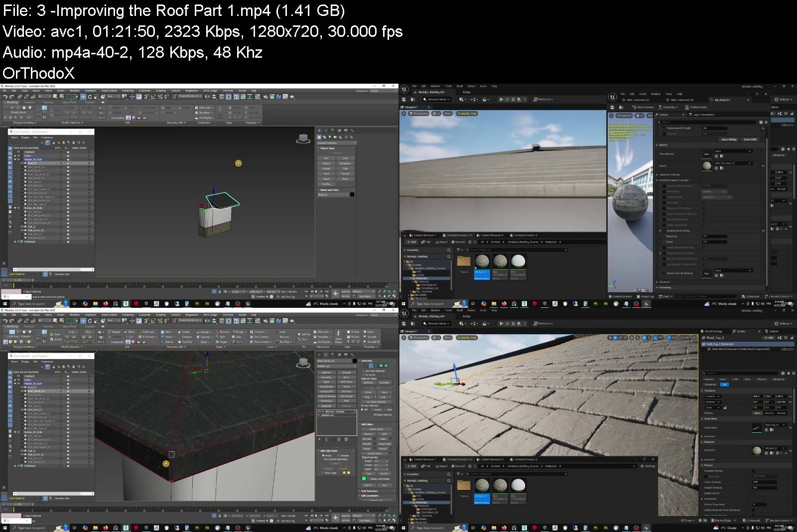The width and height of the screenshot is (797, 532).
Task: Click green Display Hard Edges color swatch
Action: coord(364,479)
